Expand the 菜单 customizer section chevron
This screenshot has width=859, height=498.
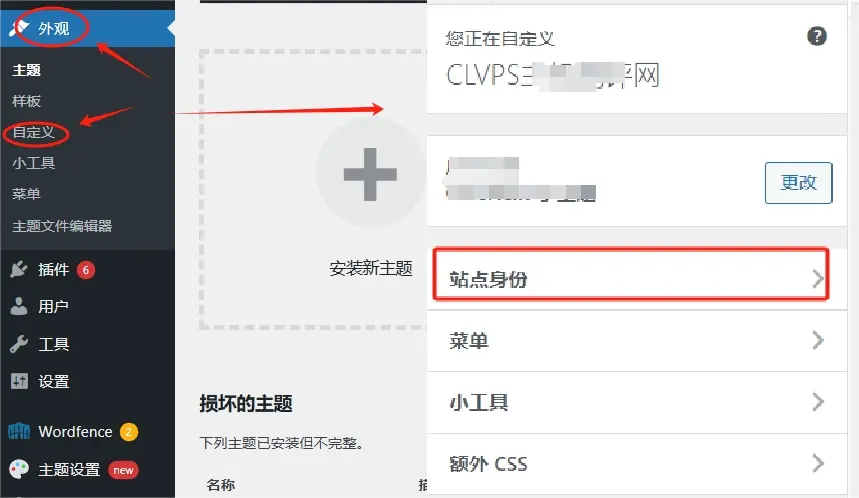(x=818, y=340)
